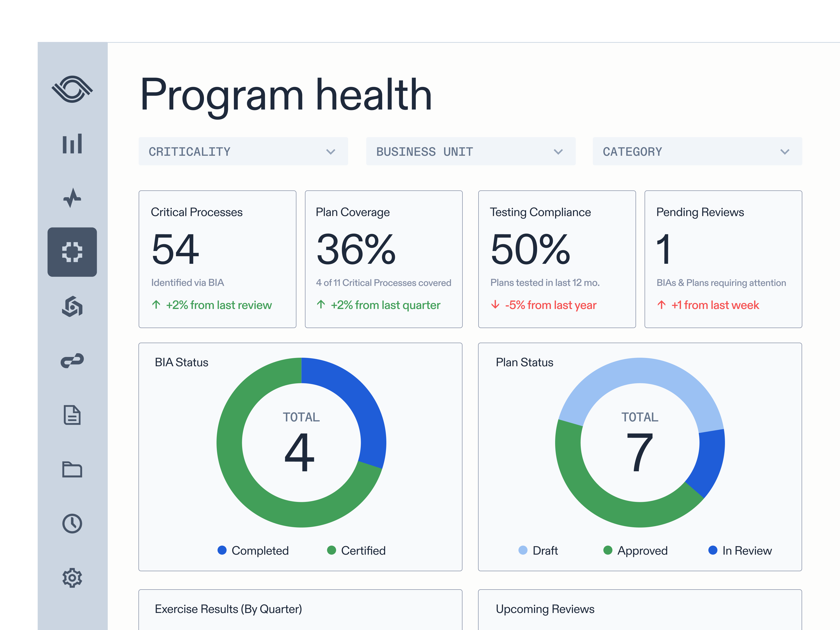Click the up arrow in Plan Coverage card
Screen dimensions: 840x630
point(321,304)
